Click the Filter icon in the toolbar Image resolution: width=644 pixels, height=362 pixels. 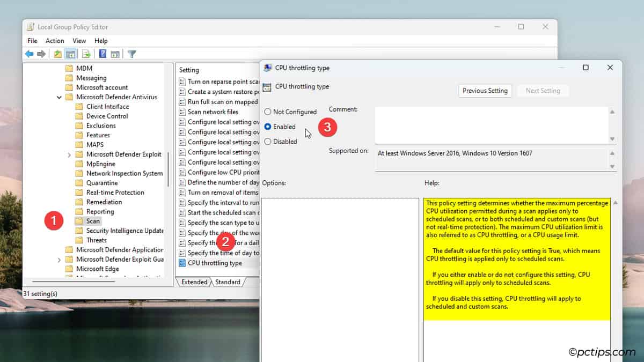(131, 54)
